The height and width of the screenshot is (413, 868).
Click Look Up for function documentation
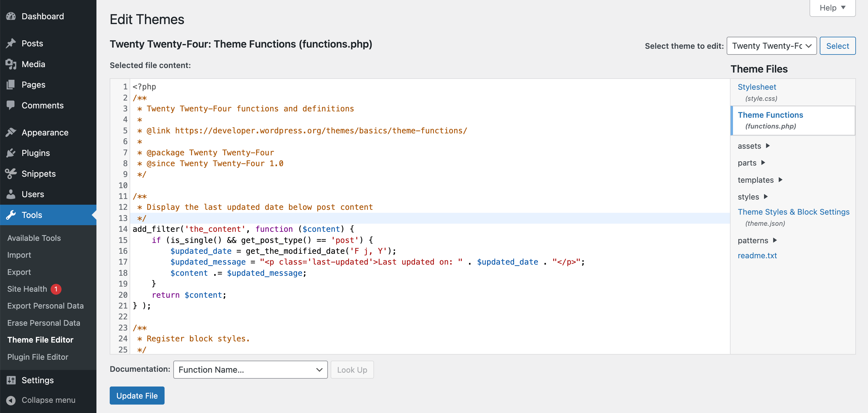352,369
